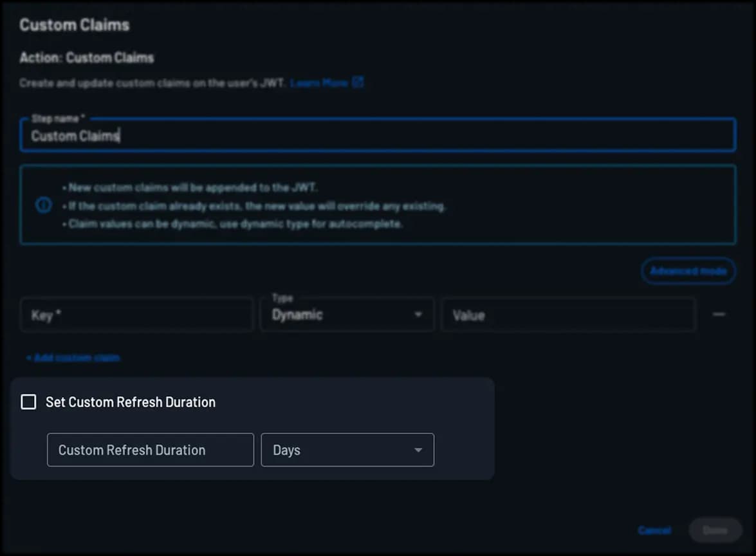The height and width of the screenshot is (556, 756).
Task: Open the Days duration unit dropdown
Action: [x=347, y=450]
